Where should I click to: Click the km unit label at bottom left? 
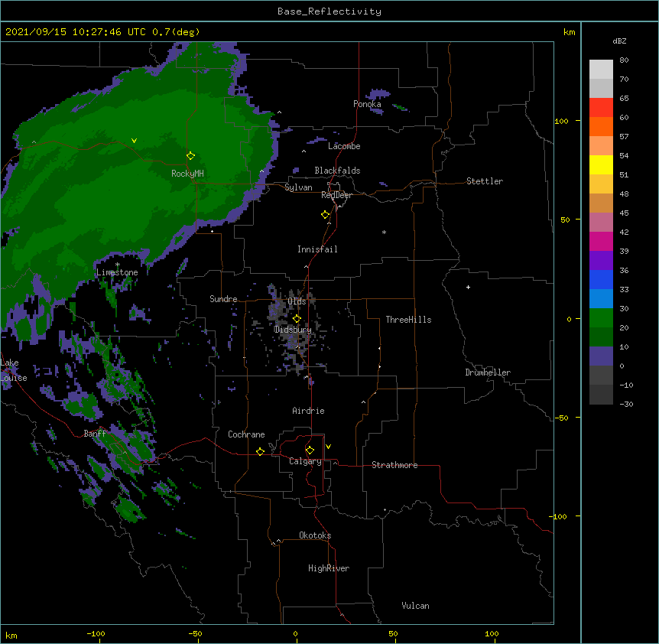pyautogui.click(x=11, y=636)
